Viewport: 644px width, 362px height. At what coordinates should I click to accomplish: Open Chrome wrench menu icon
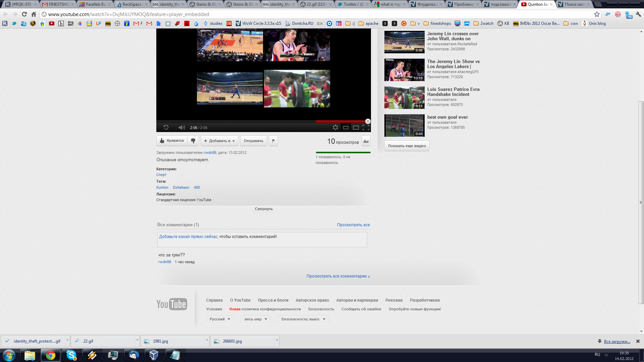click(638, 14)
